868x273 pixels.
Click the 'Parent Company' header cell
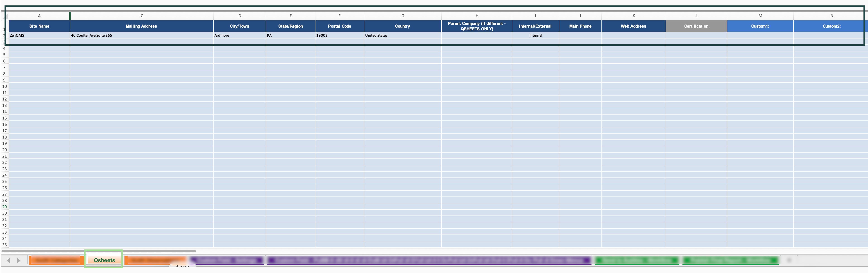pos(477,26)
